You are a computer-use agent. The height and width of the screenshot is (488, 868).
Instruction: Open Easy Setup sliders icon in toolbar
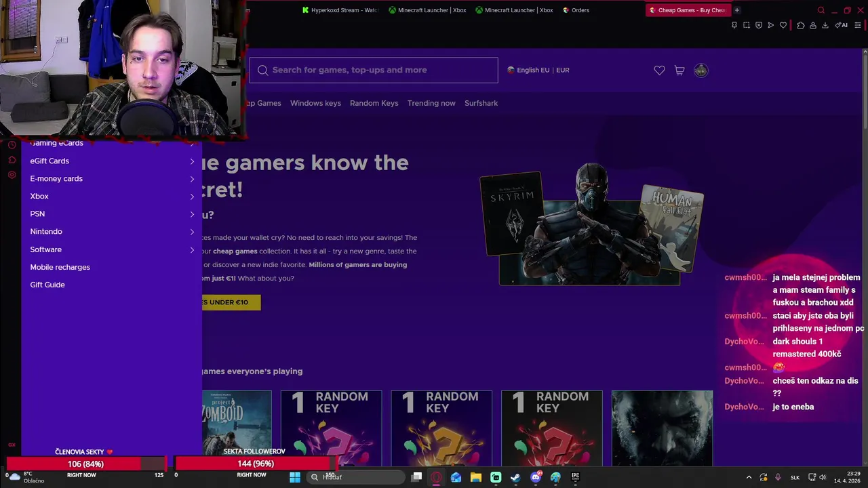point(858,25)
